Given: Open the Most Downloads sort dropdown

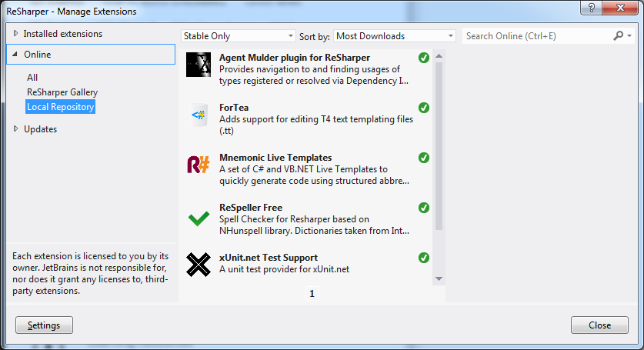Looking at the screenshot, I should (x=395, y=36).
